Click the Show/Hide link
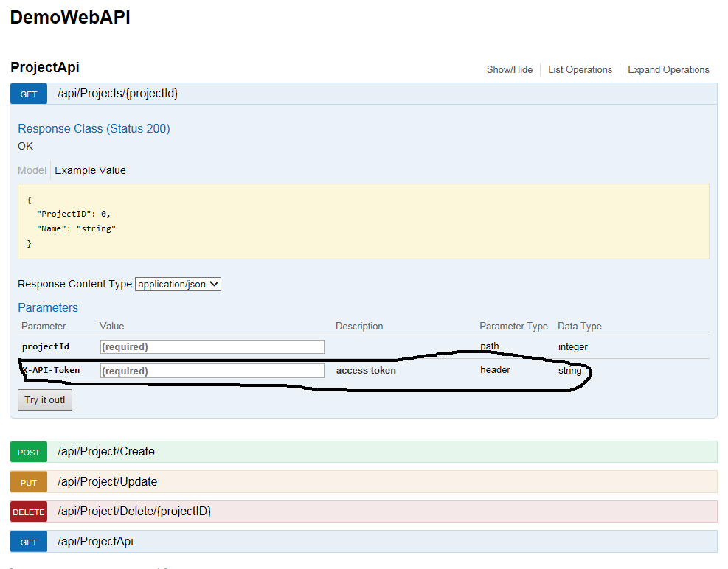Viewport: 728px width, 569px height. 510,69
